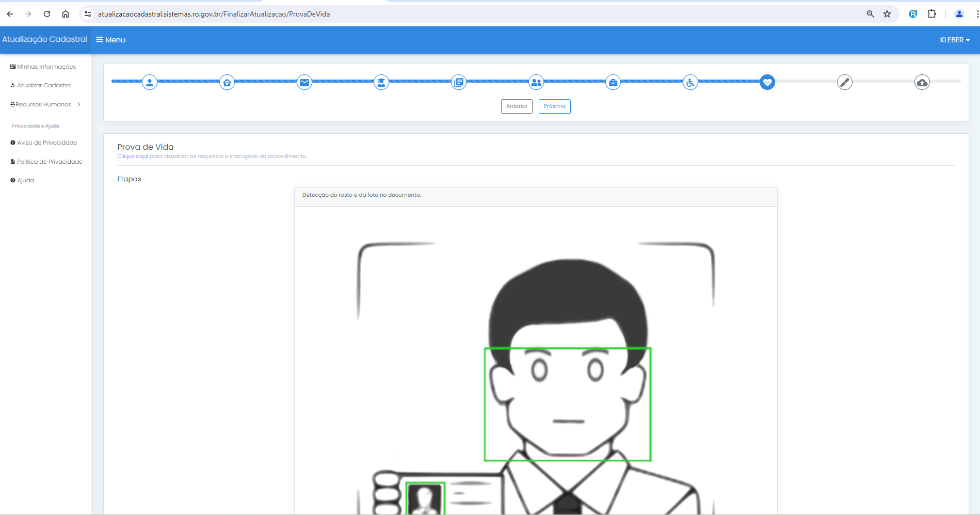Click the 'Prova de Vida' heading
980x515 pixels.
[x=146, y=147]
